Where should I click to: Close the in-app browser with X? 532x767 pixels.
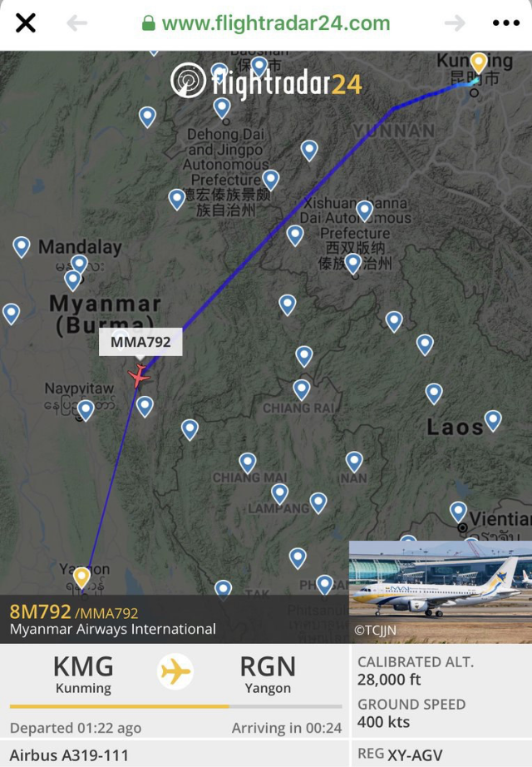pos(26,23)
